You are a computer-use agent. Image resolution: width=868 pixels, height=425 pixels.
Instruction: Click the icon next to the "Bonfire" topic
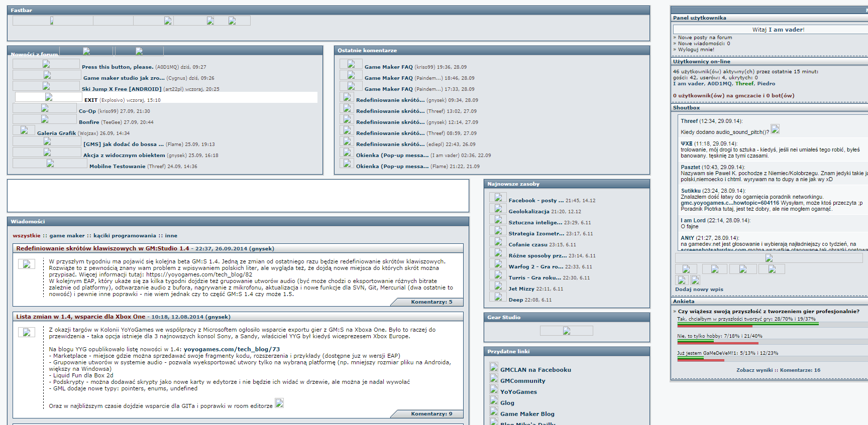point(45,119)
